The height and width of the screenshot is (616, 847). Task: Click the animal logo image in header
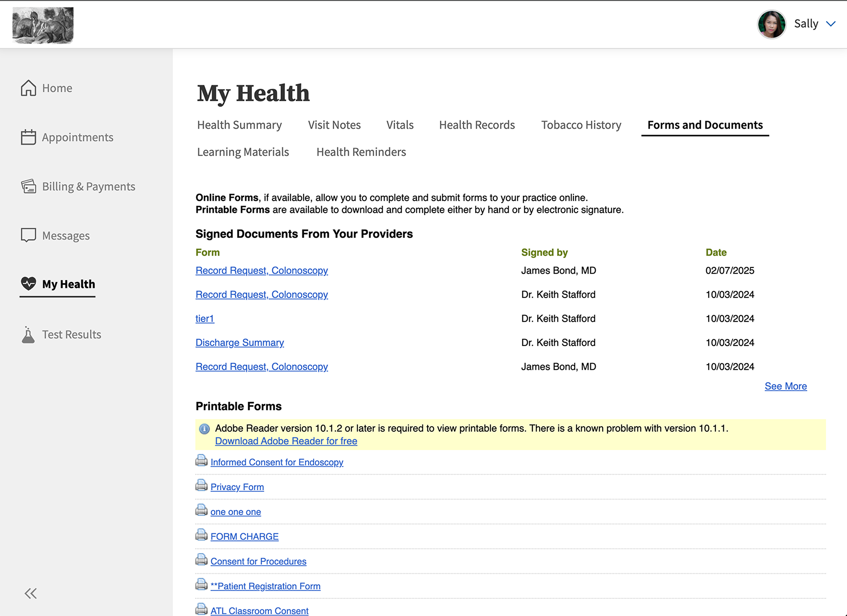coord(43,25)
